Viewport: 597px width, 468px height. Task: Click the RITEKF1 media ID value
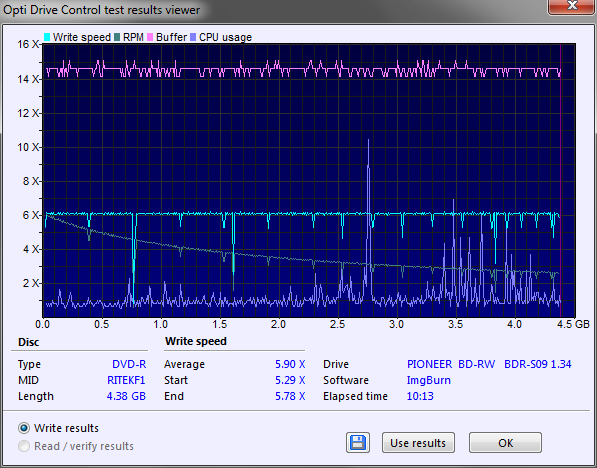click(126, 380)
